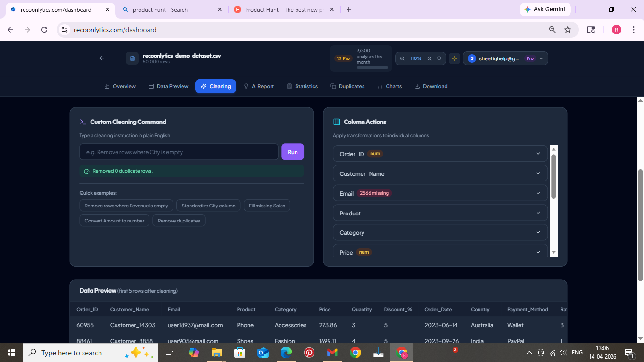Click the Ask Gemini button
Image resolution: width=644 pixels, height=362 pixels.
click(x=545, y=9)
